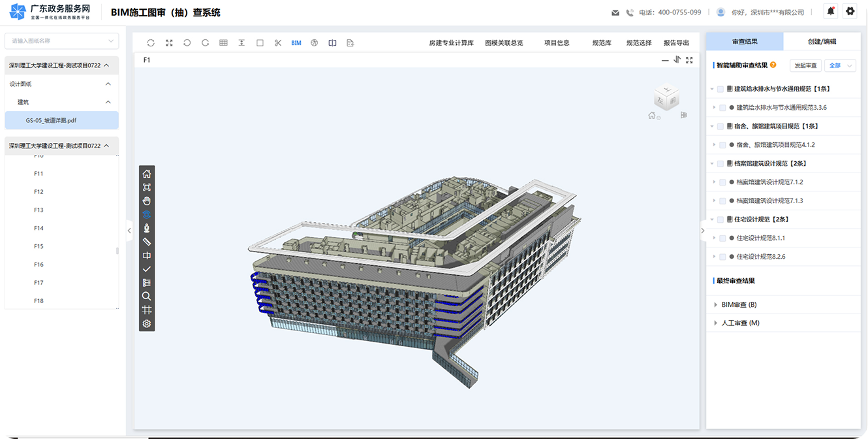Image resolution: width=868 pixels, height=439 pixels.
Task: Toggle the blue BIM mode icon
Action: 296,43
